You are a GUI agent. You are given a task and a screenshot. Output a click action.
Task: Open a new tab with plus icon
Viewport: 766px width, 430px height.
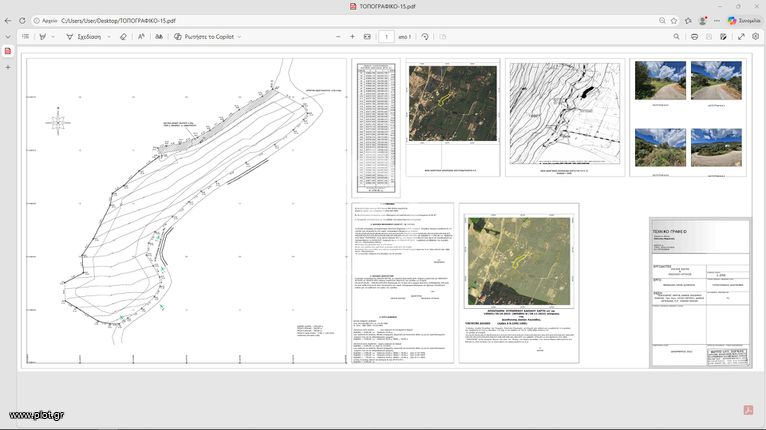8,67
